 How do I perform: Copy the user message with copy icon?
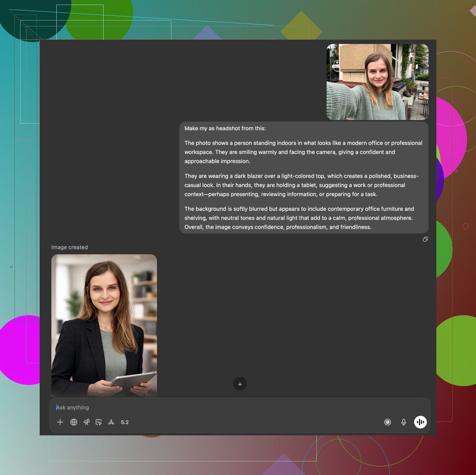pyautogui.click(x=425, y=239)
